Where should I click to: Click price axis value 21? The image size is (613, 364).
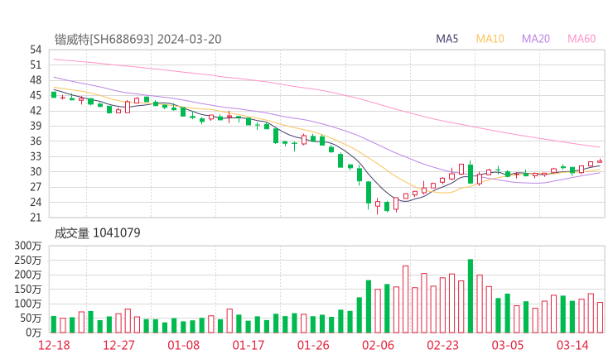(x=36, y=218)
